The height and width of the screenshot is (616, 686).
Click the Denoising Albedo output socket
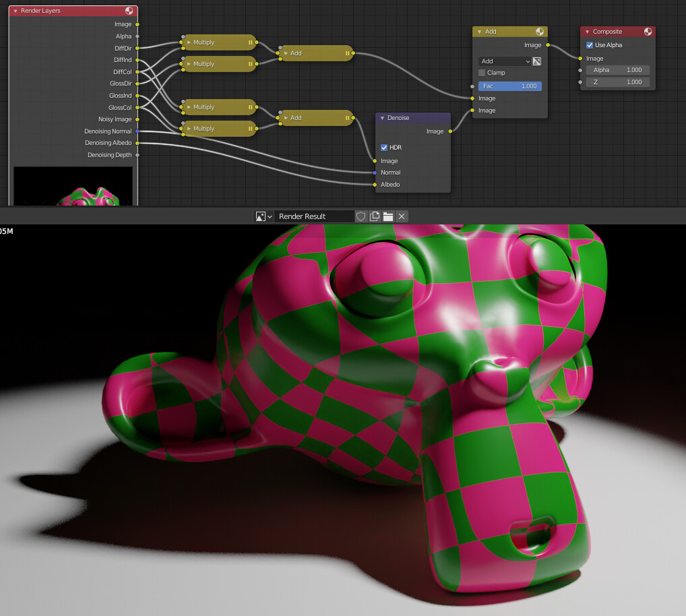[137, 143]
